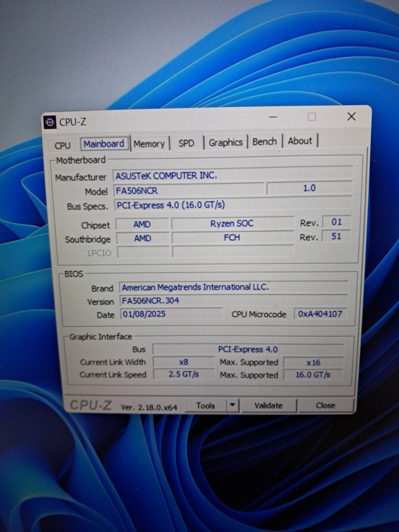Viewport: 399px width, 532px height.
Task: Click the Tools button
Action: pos(205,406)
